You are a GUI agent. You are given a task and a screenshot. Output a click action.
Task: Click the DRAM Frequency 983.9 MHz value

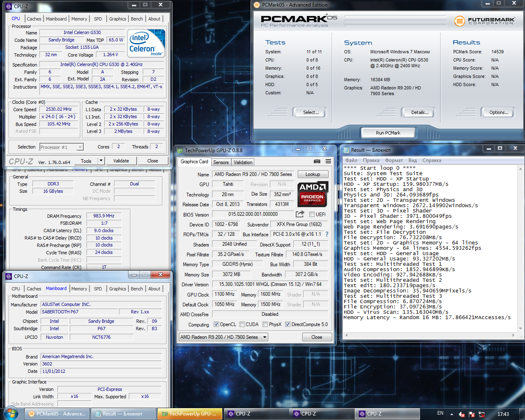[x=104, y=216]
